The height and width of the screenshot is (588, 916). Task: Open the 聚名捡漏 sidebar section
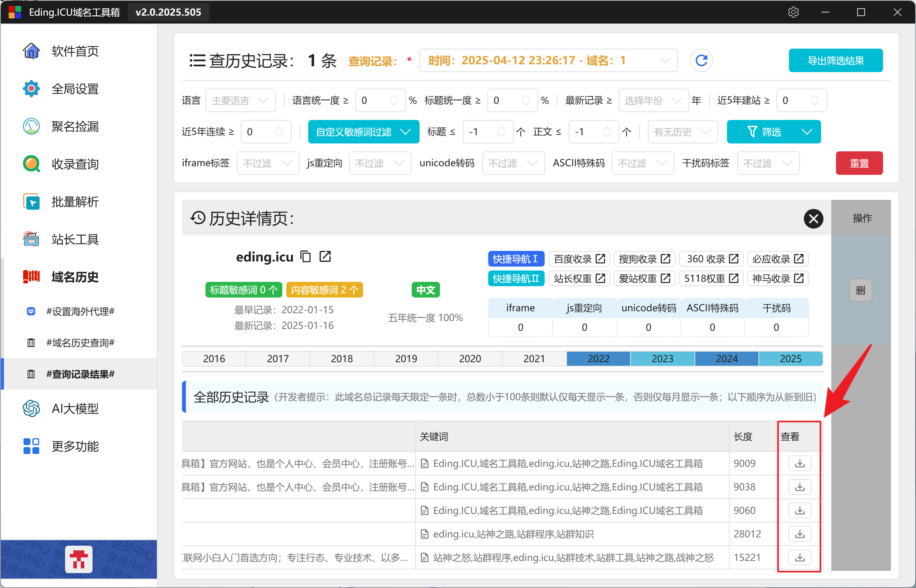point(78,126)
